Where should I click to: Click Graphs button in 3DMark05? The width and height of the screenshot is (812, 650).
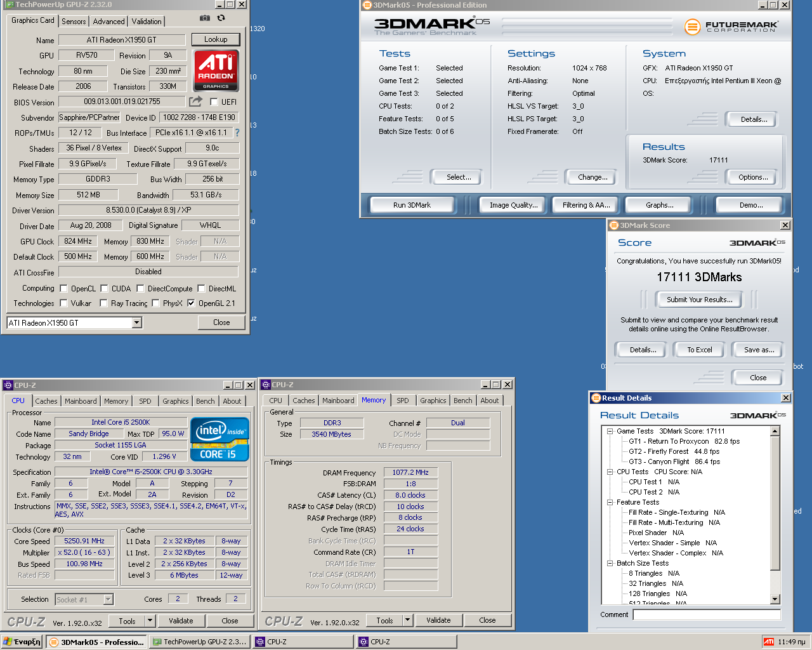pyautogui.click(x=660, y=205)
